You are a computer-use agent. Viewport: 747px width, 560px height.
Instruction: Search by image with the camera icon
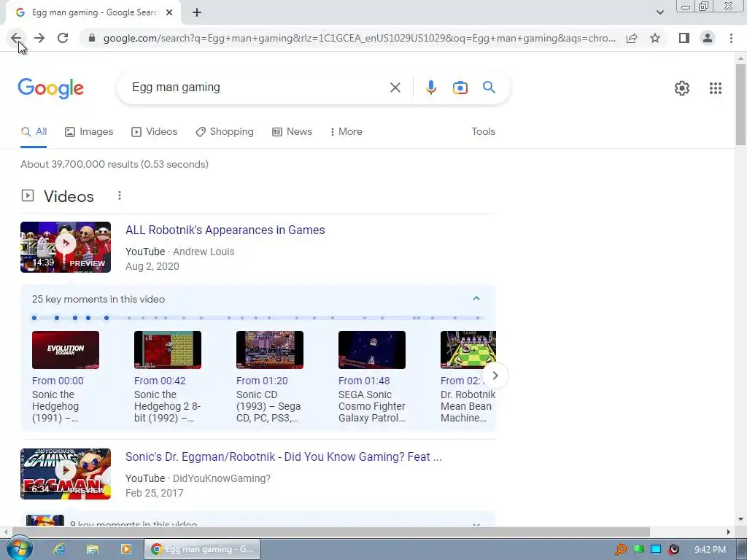[460, 87]
